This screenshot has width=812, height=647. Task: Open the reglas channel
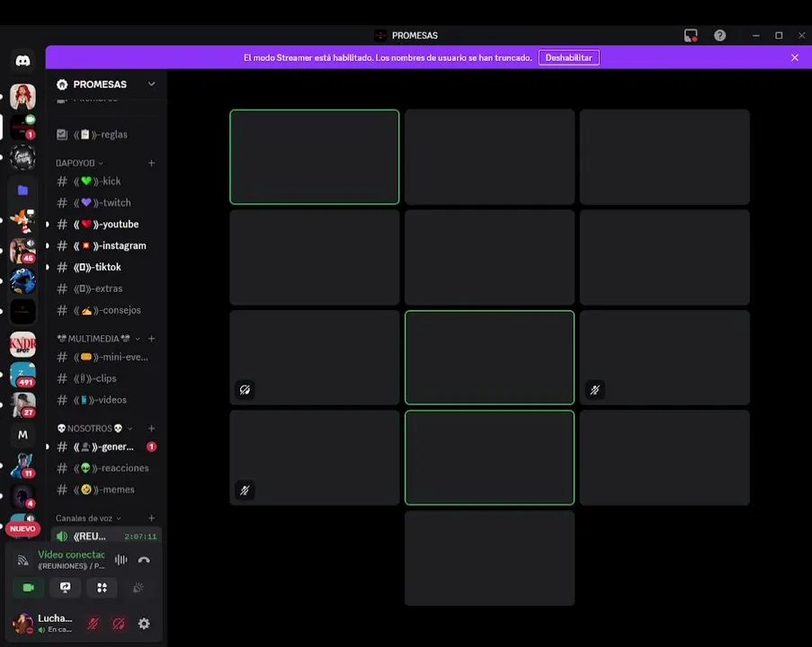coord(105,135)
